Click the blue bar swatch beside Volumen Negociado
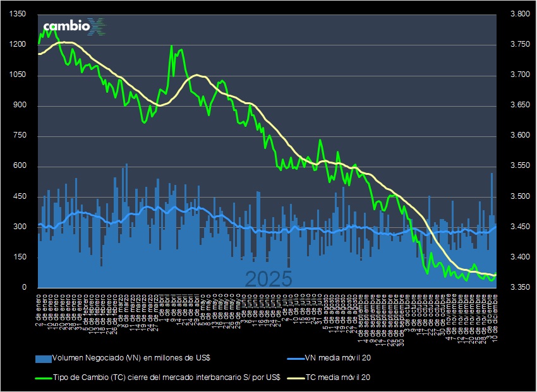Screen dimensions: 537x392 pyautogui.click(x=43, y=357)
